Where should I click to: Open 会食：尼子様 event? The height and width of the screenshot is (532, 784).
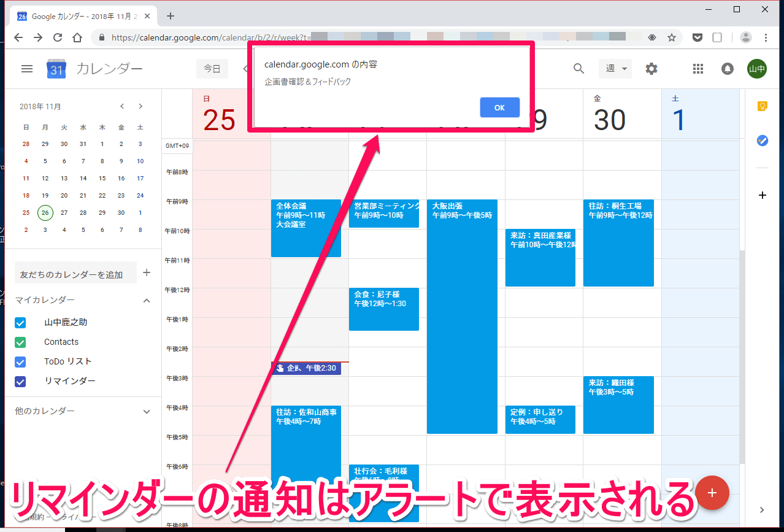pos(384,309)
